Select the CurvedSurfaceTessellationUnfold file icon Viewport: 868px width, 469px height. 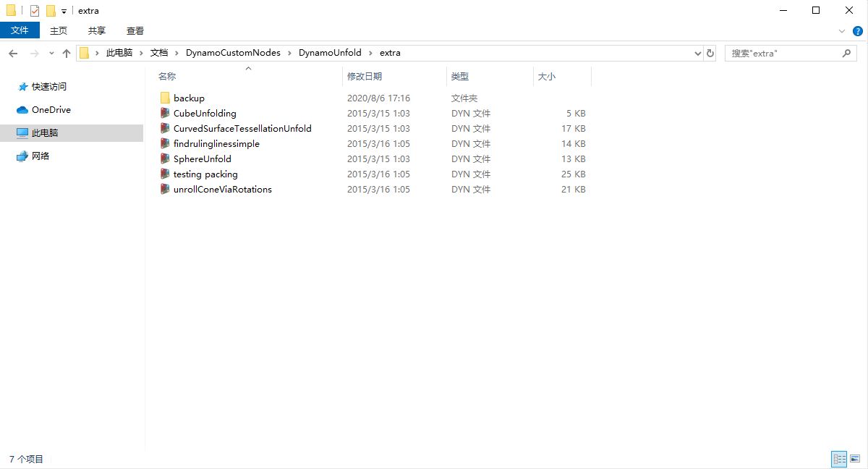pyautogui.click(x=165, y=129)
